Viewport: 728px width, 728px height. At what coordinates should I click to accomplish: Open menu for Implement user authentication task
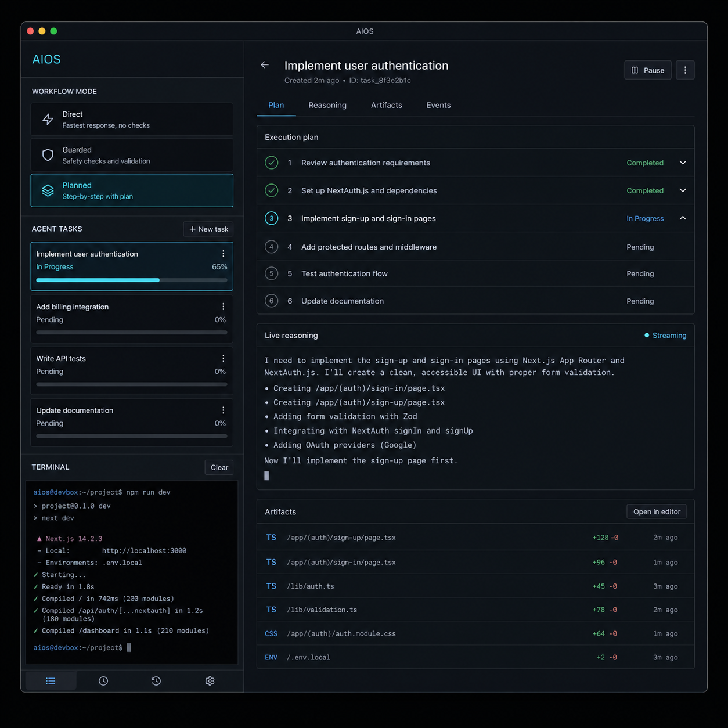click(x=224, y=254)
